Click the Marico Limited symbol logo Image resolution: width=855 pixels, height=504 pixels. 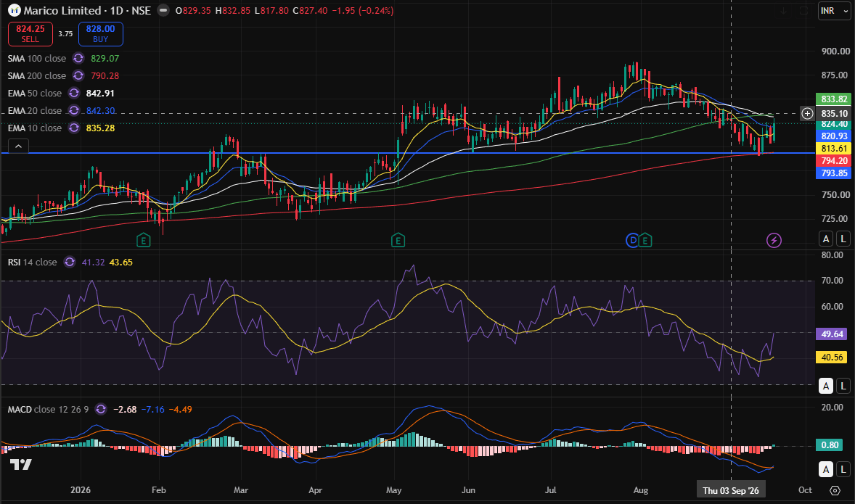(15, 10)
